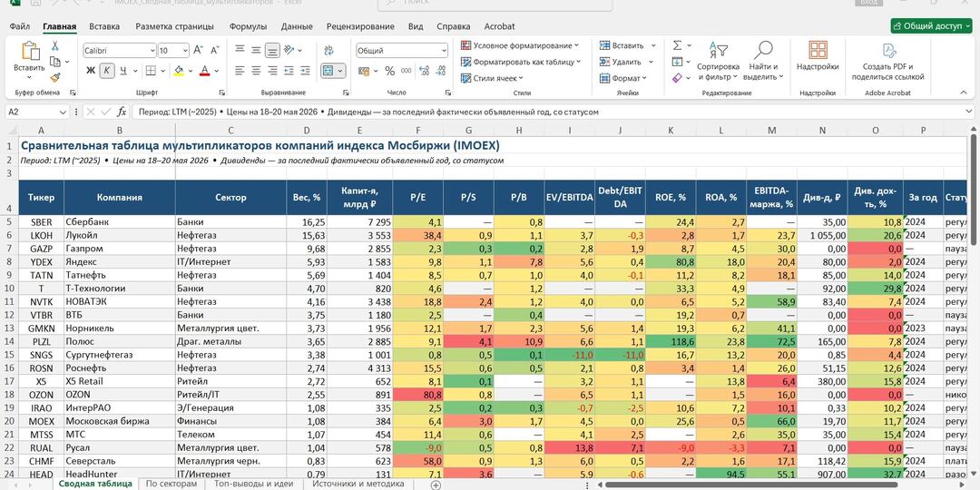This screenshot has width=980, height=490.
Task: Open the Файл menu
Action: point(20,26)
